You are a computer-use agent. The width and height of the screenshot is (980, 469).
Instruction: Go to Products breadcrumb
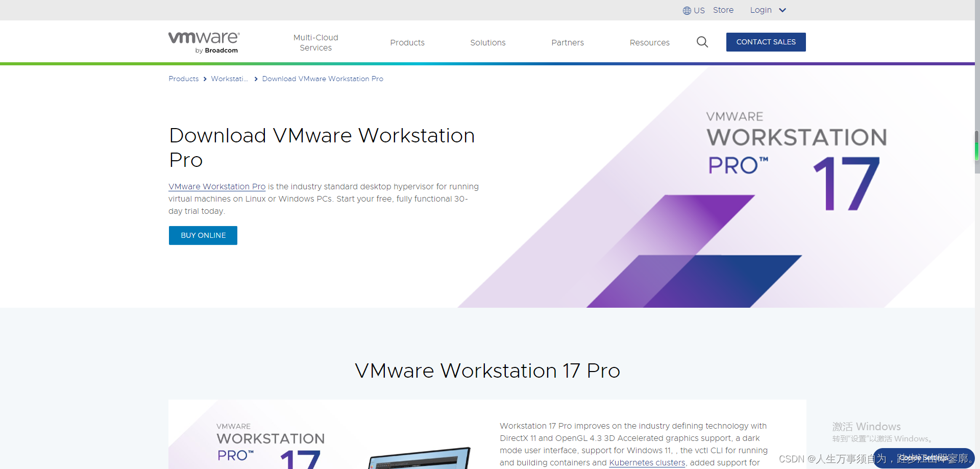click(x=184, y=79)
